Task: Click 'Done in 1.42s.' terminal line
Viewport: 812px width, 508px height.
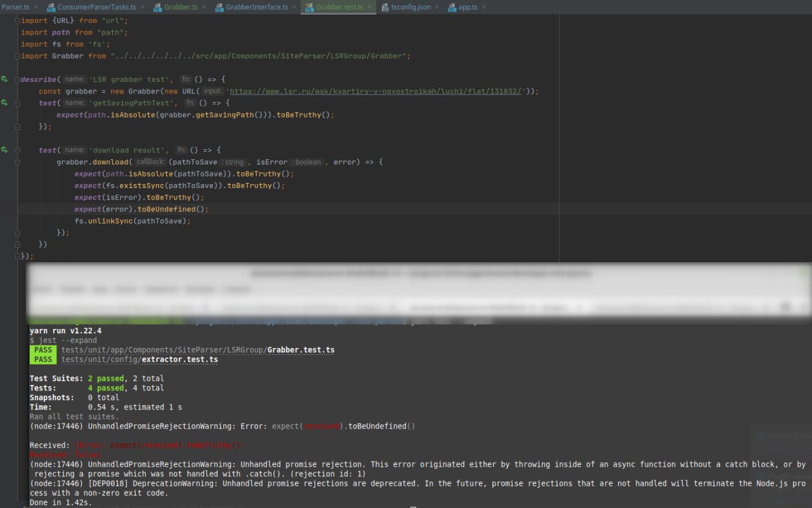Action: point(61,502)
